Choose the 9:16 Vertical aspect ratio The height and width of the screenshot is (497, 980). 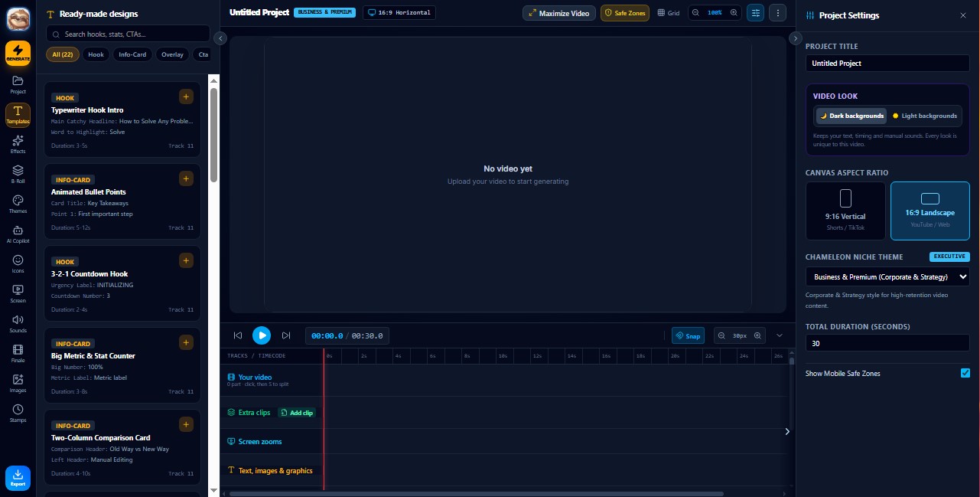pos(845,211)
